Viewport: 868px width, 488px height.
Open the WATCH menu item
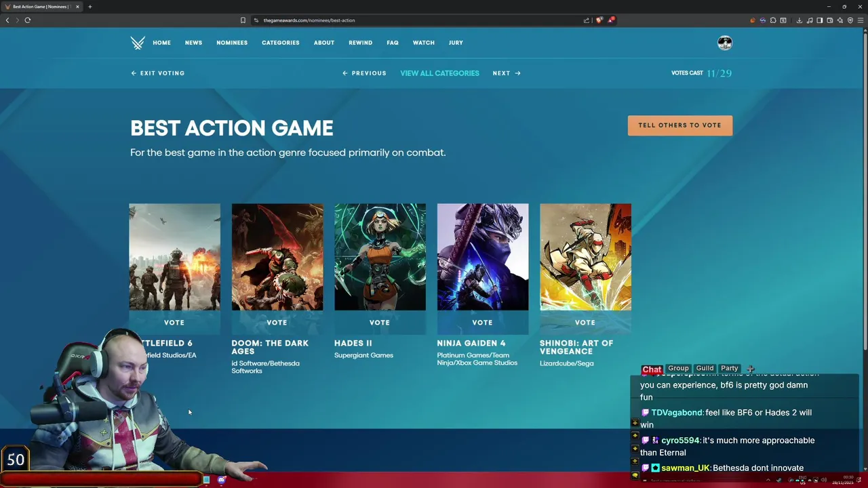[x=424, y=43]
